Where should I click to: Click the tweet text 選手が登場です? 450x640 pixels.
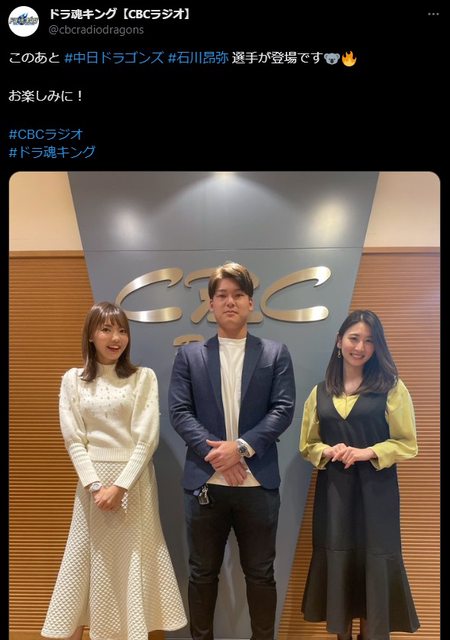(278, 58)
